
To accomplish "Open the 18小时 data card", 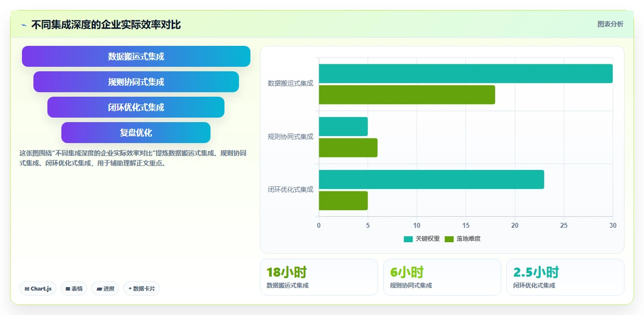I will point(319,277).
